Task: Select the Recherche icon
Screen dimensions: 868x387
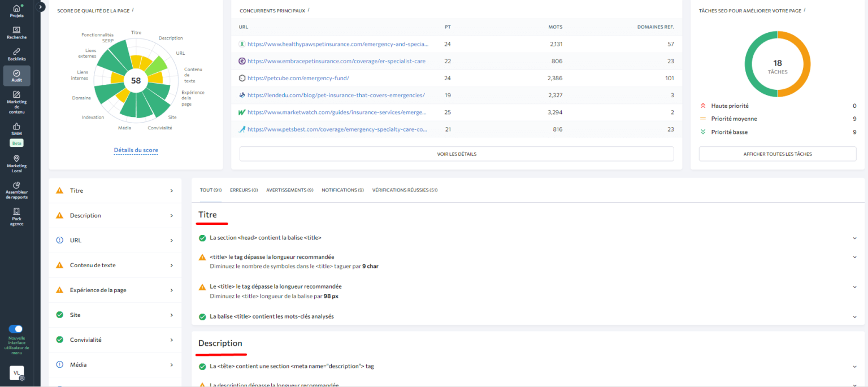Action: click(x=16, y=33)
